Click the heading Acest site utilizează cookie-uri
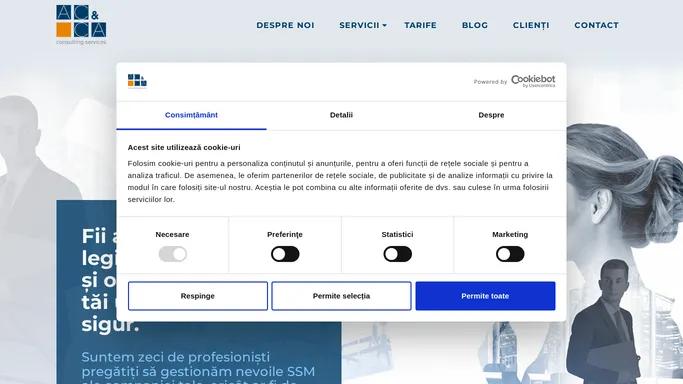 pos(184,147)
